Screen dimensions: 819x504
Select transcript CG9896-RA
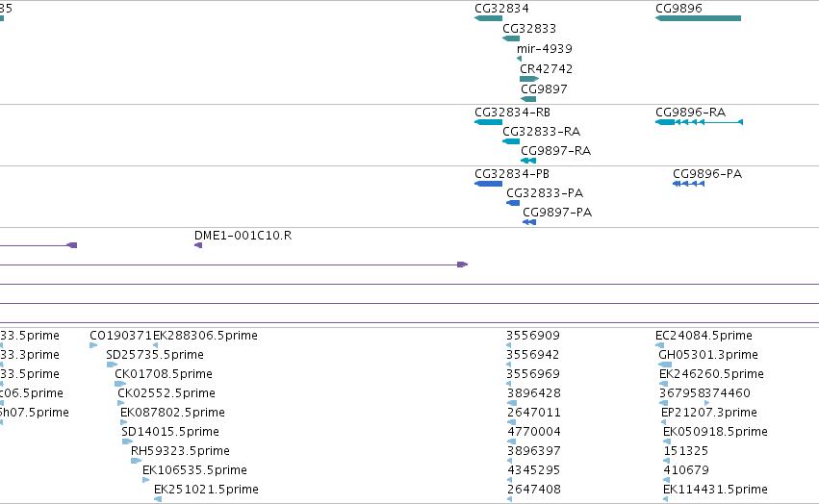tap(690, 113)
